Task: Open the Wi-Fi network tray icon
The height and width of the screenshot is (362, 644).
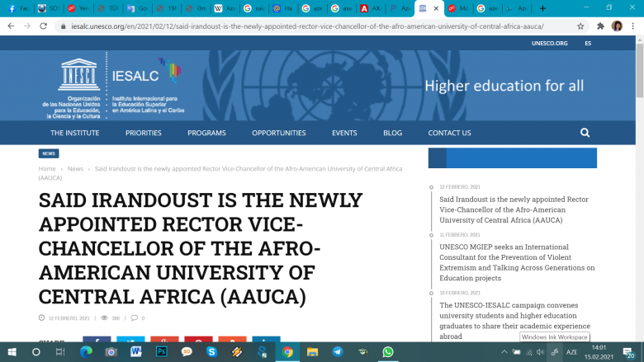Action: (x=529, y=352)
